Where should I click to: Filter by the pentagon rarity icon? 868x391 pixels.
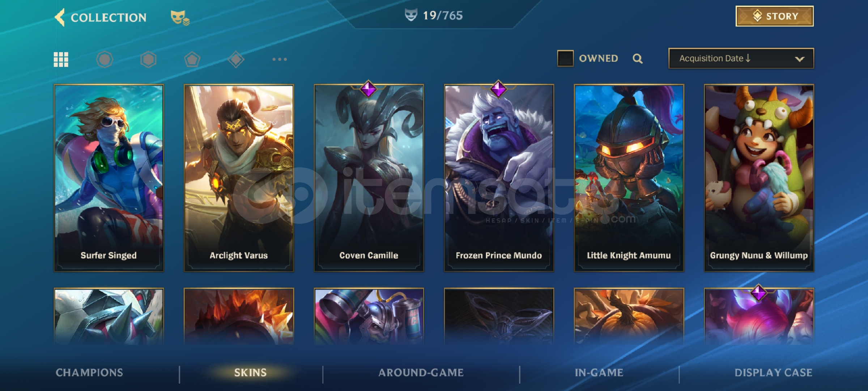pos(192,59)
